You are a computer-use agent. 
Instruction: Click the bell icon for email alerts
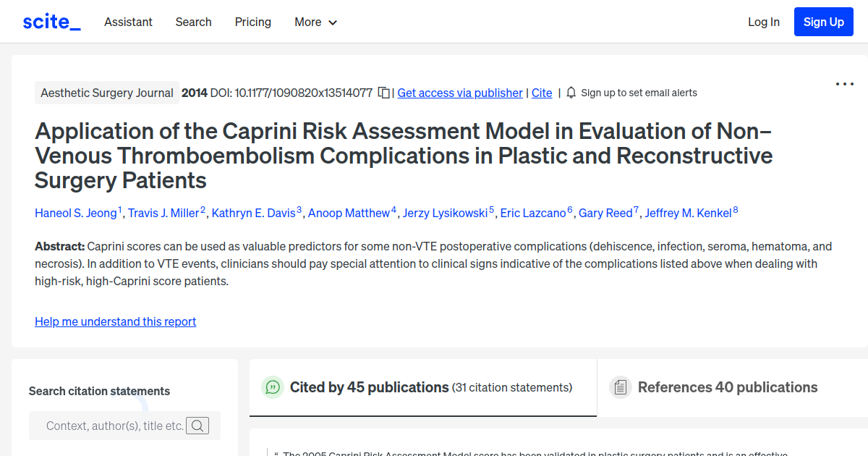[571, 92]
